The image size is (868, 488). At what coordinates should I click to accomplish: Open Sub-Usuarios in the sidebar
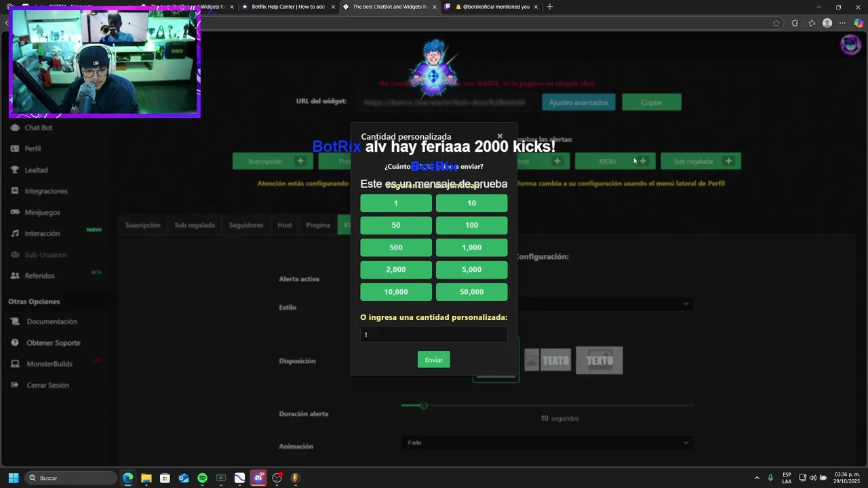coord(45,255)
